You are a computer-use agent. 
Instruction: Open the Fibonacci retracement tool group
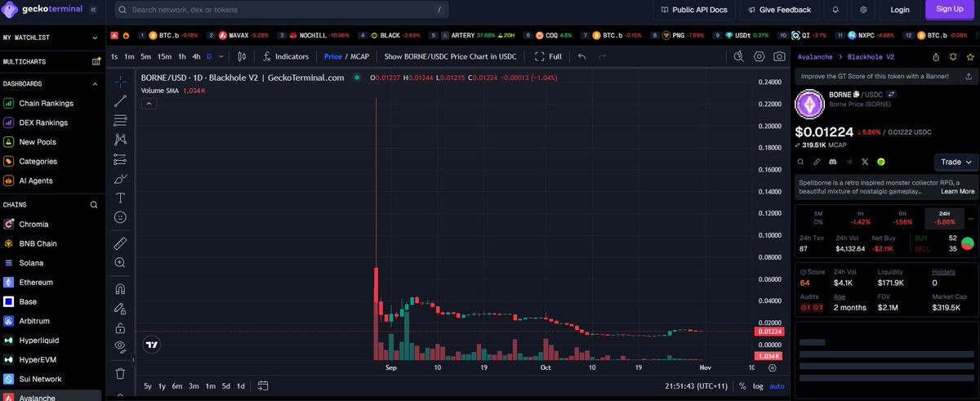(120, 120)
